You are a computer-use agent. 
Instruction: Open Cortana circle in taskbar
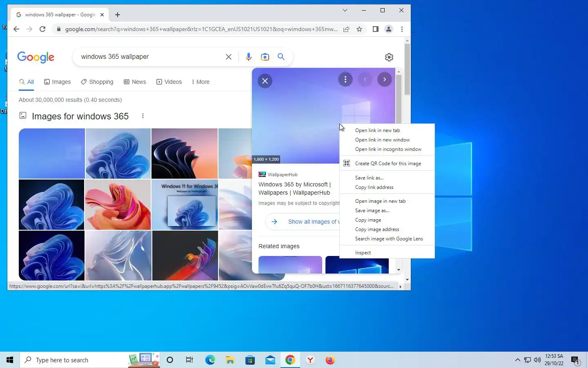click(170, 360)
